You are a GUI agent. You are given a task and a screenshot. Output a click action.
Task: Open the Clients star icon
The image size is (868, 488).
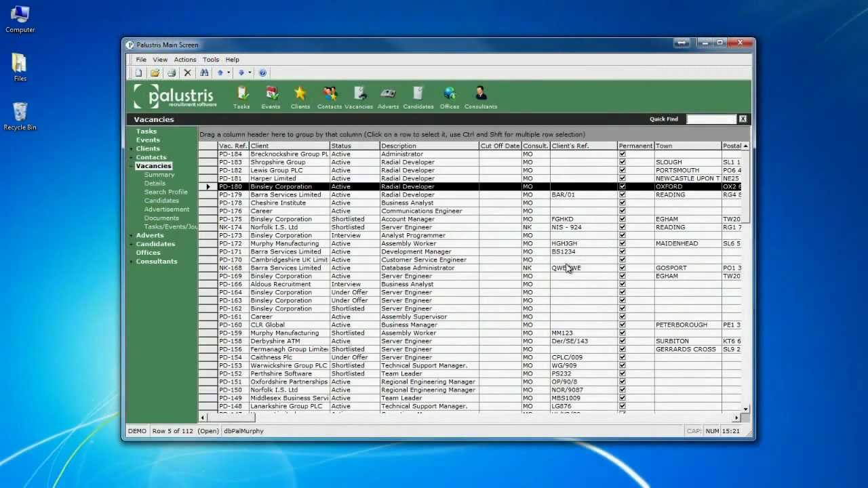300,97
